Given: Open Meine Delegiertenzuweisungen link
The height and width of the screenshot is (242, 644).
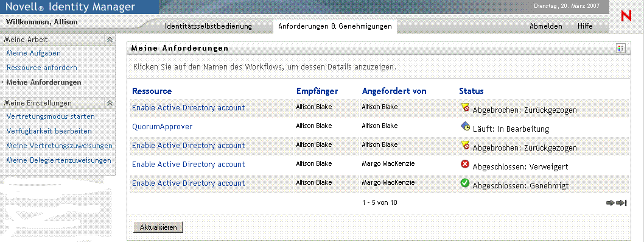Looking at the screenshot, I should click(58, 160).
